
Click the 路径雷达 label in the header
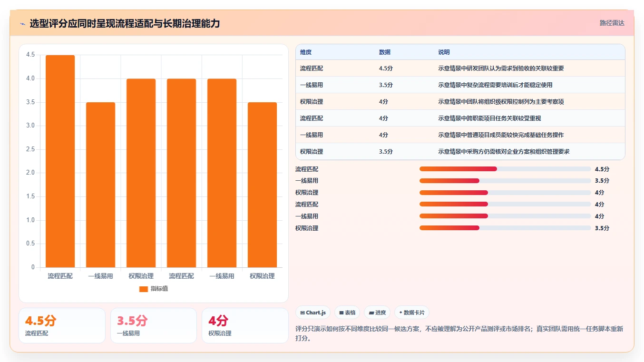(612, 23)
